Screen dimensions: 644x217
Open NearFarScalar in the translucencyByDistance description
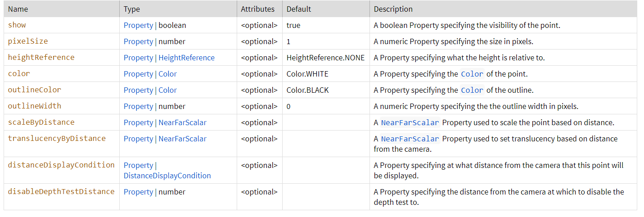click(410, 139)
